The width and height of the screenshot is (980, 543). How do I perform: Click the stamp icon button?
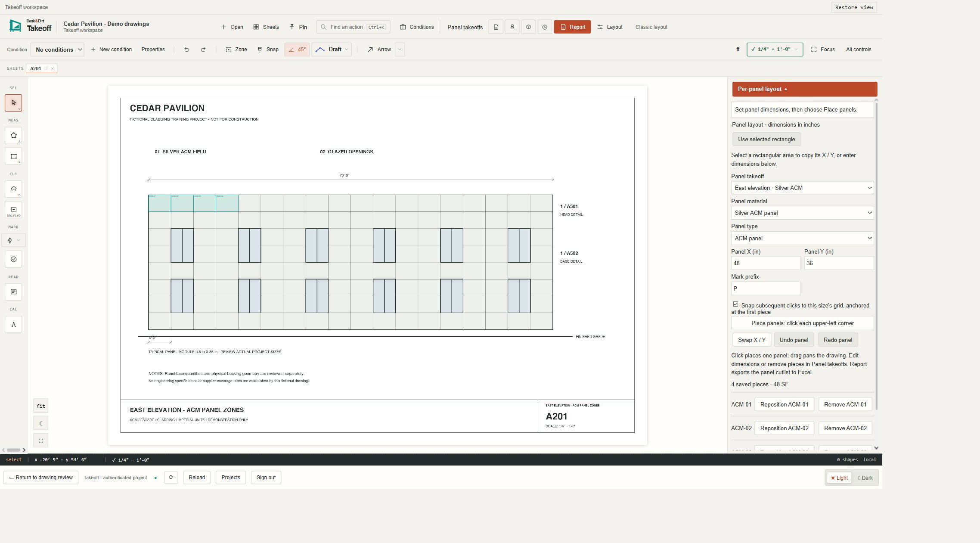[512, 27]
